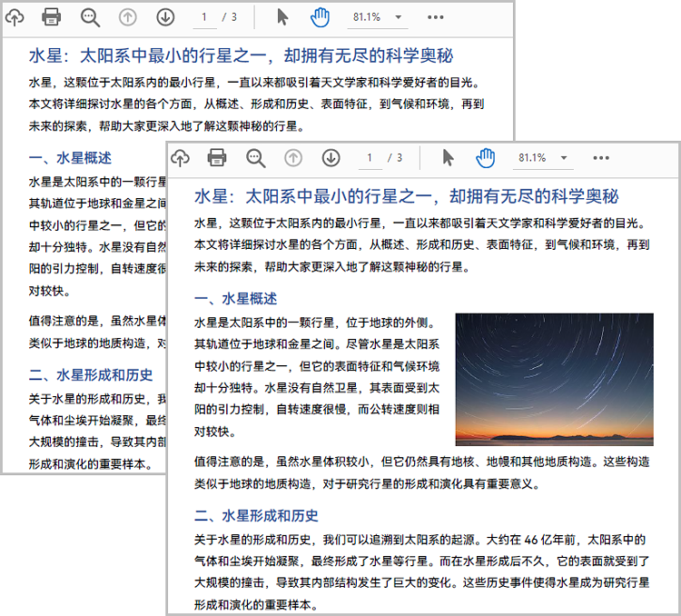Click heading 二、水星形成和历史 in back window
Screen dimensions: 681x616
[91, 374]
